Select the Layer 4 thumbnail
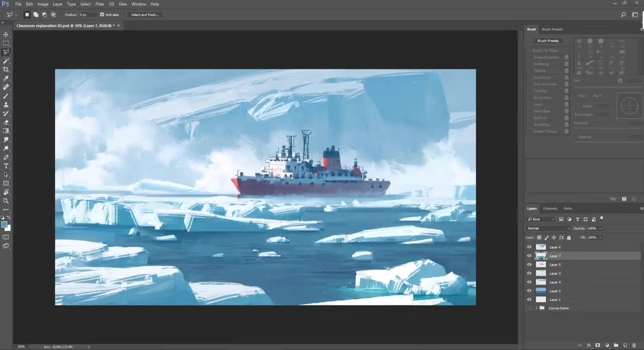 (x=541, y=282)
